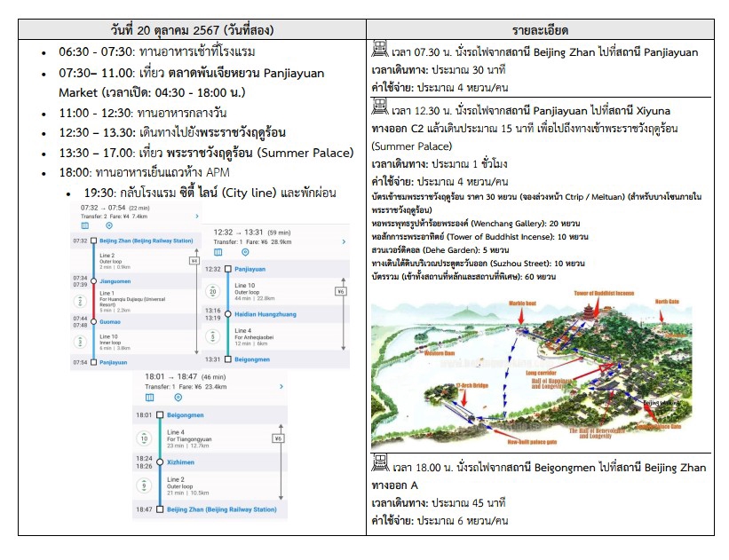This screenshot has height=560, width=729.
Task: Expand the 18:01 → 18:47 route chevron
Action: click(x=281, y=387)
